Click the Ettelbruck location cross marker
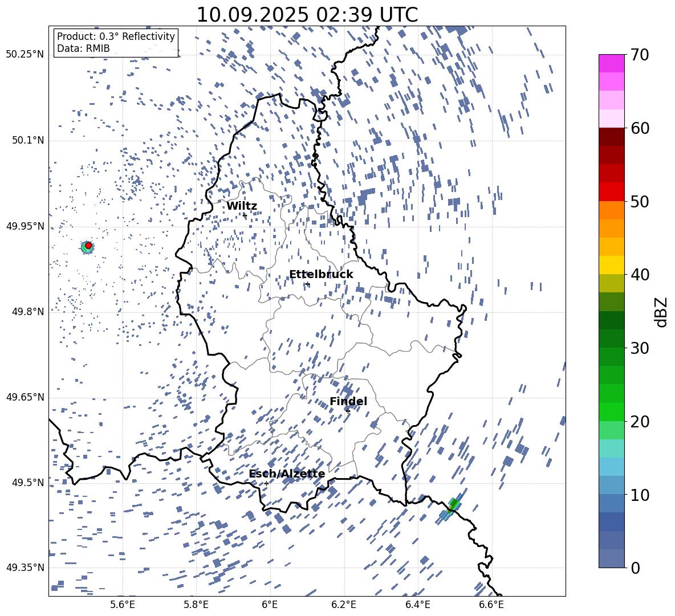The width and height of the screenshot is (675, 616). (x=307, y=284)
